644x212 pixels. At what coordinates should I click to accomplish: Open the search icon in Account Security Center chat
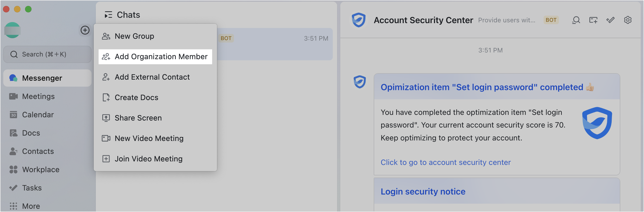[x=576, y=20]
